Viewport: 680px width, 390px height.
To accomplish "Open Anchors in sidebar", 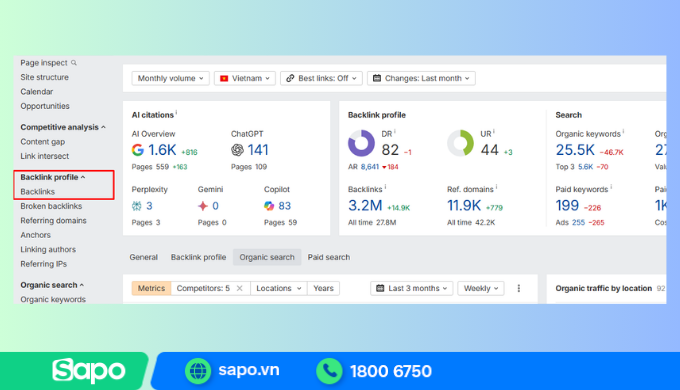I will (x=35, y=235).
